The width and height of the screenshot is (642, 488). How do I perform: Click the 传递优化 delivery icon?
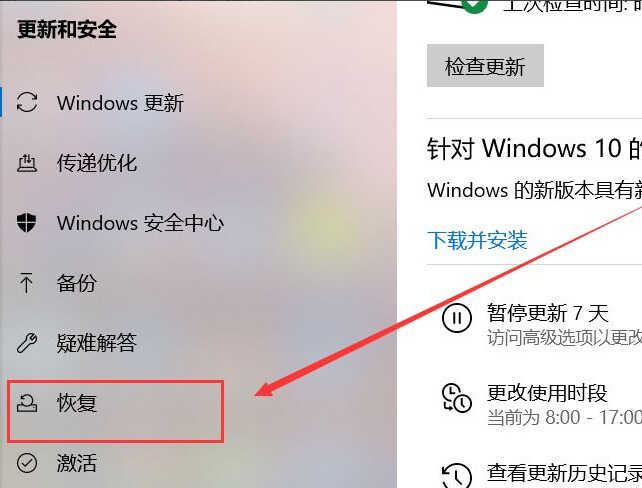27,163
